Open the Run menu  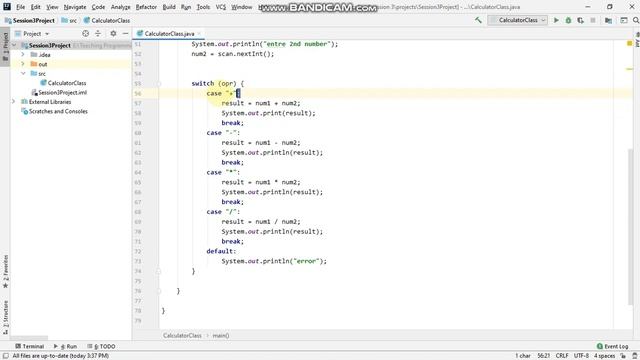pyautogui.click(x=186, y=7)
